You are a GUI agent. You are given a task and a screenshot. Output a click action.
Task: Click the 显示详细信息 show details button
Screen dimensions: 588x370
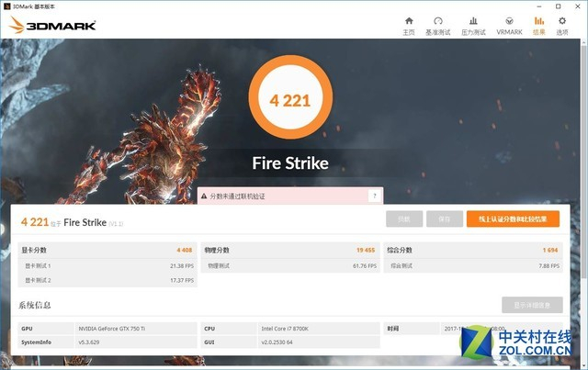(532, 305)
